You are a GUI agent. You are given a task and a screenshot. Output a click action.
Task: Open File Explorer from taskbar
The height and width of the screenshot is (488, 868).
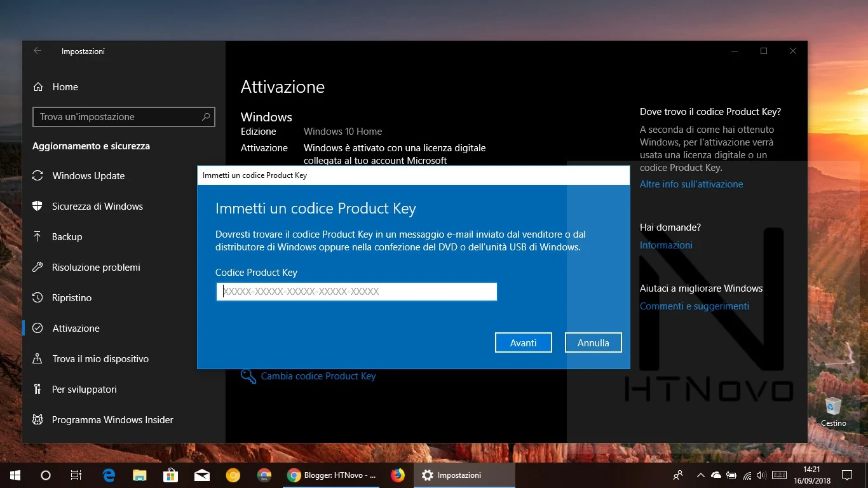click(140, 475)
